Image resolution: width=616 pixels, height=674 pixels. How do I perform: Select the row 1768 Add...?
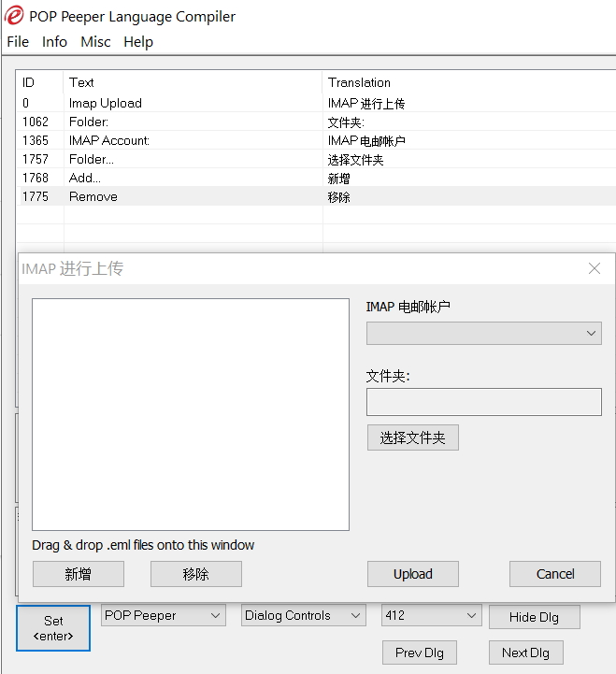[x=316, y=178]
